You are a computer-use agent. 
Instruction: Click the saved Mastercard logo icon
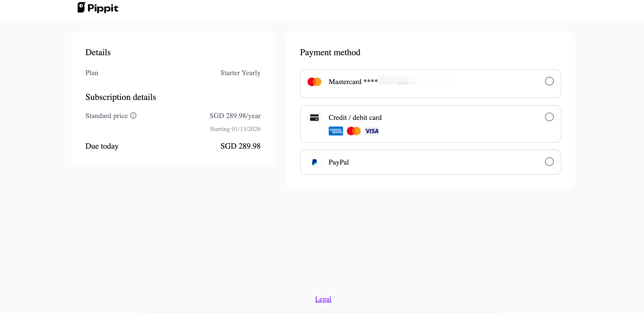pyautogui.click(x=314, y=82)
